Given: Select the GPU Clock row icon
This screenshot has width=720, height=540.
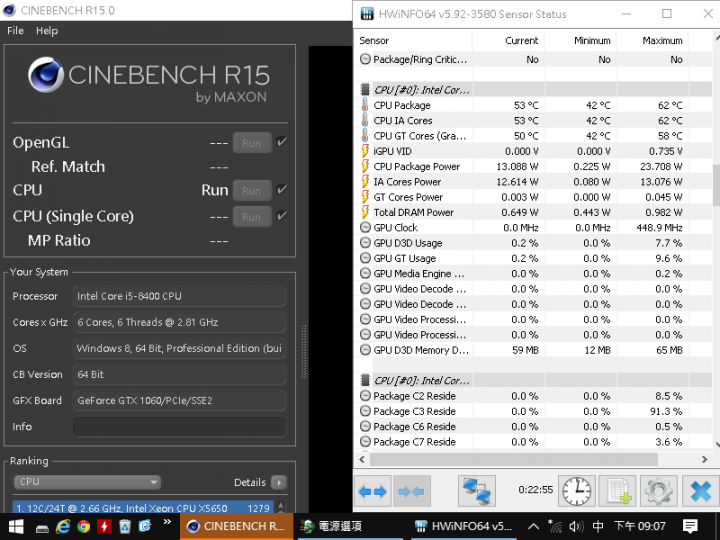Looking at the screenshot, I should (x=365, y=227).
